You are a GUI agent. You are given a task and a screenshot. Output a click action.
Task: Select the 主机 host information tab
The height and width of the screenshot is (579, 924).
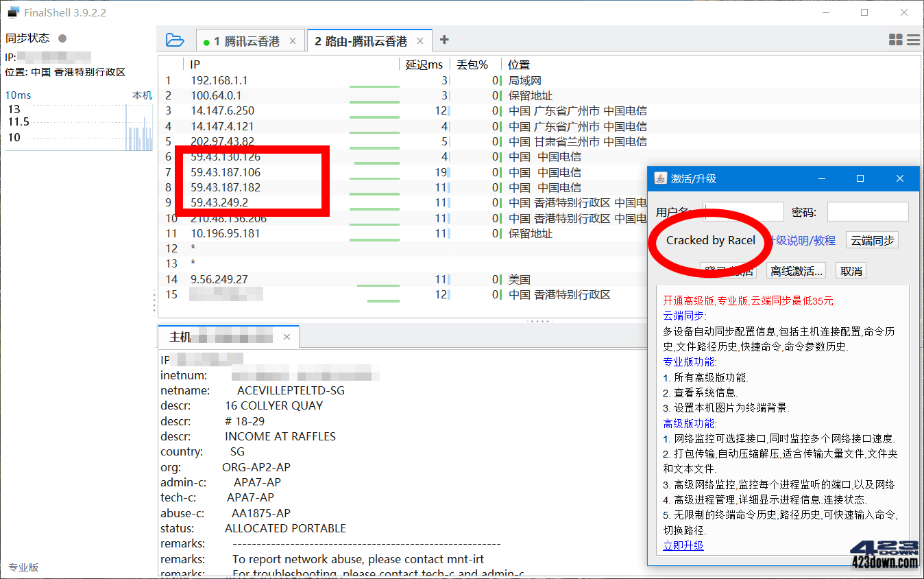point(178,336)
